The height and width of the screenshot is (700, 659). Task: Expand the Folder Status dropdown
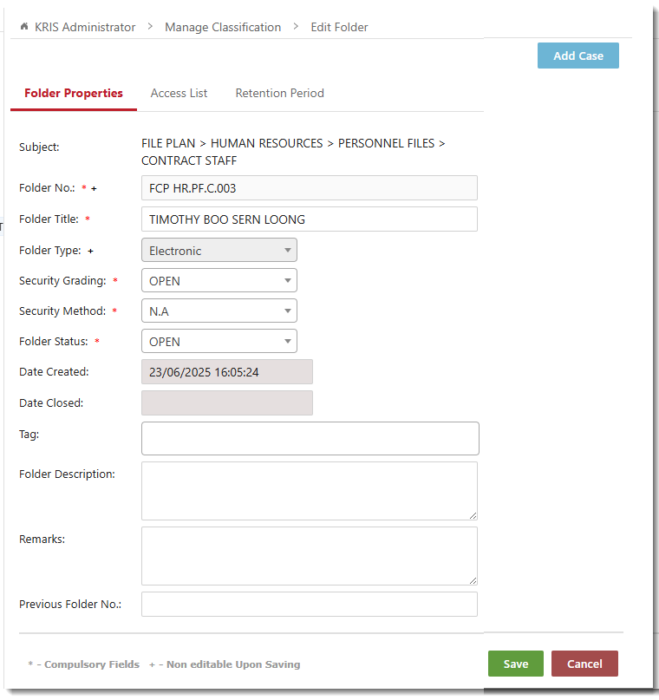click(219, 342)
